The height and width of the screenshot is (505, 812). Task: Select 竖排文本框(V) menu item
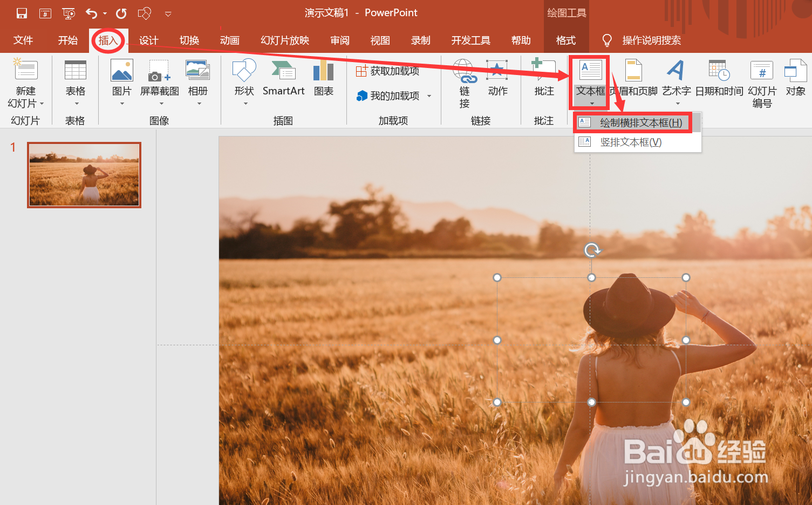tap(637, 142)
